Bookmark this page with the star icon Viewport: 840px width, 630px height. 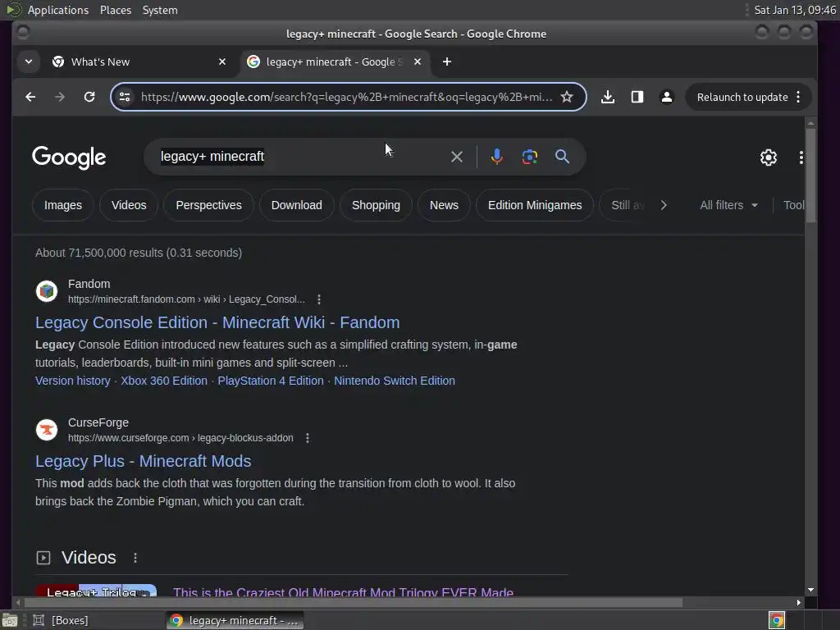pos(567,97)
